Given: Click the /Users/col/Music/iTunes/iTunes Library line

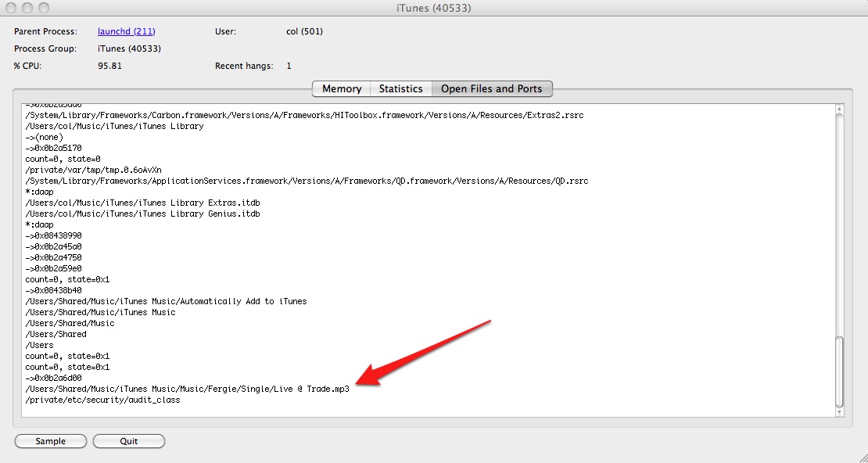Looking at the screenshot, I should coord(115,126).
